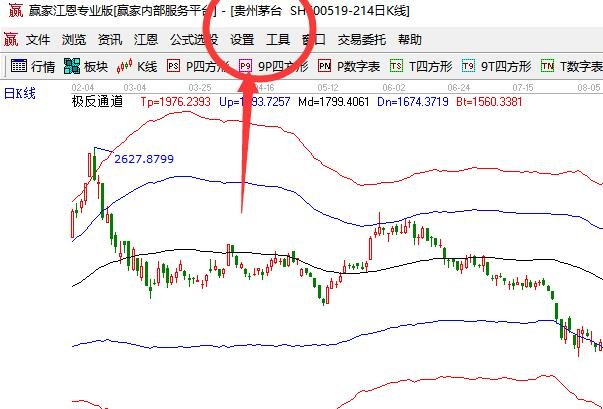Viewport: 603px width, 409px height.
Task: Open the 浏览 menu
Action: [74, 39]
